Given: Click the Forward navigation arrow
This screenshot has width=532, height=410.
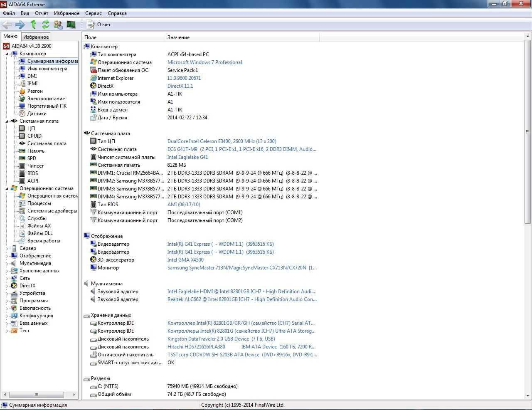Looking at the screenshot, I should pos(20,25).
